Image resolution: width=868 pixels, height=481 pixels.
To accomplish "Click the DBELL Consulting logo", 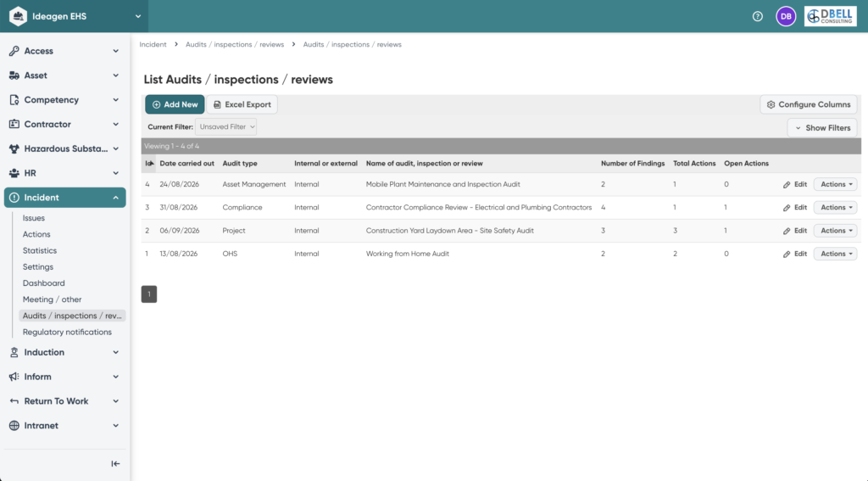I will coord(831,17).
